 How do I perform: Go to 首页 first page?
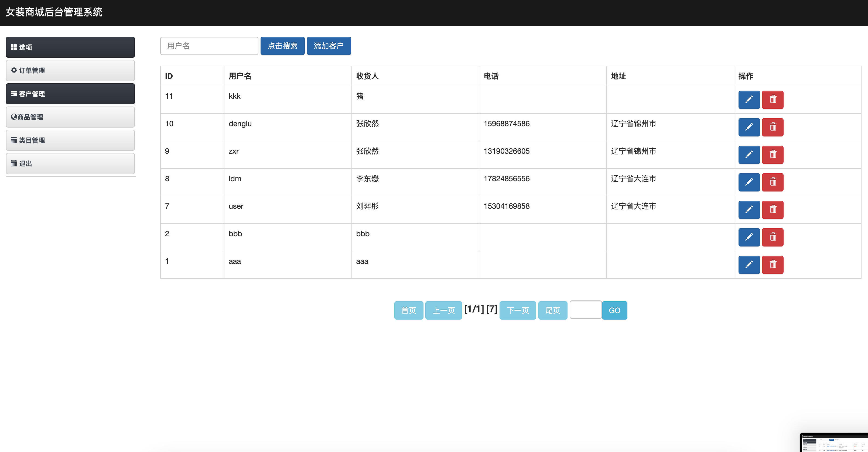tap(409, 310)
